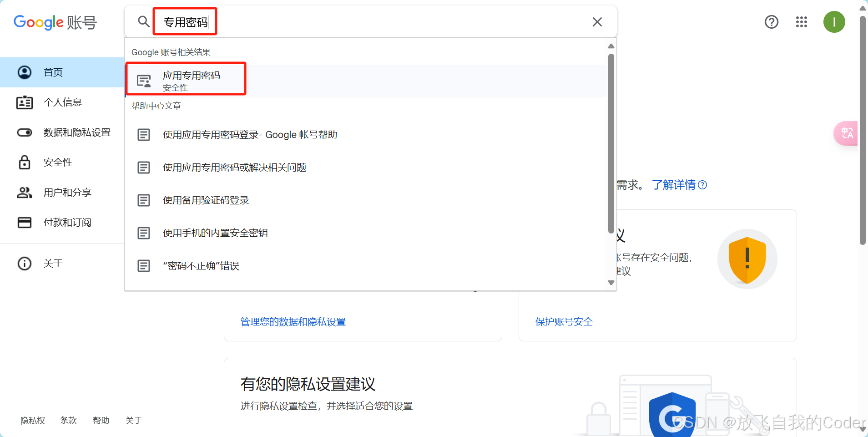The height and width of the screenshot is (437, 868).
Task: Clear the search box with the X icon
Action: [x=597, y=22]
